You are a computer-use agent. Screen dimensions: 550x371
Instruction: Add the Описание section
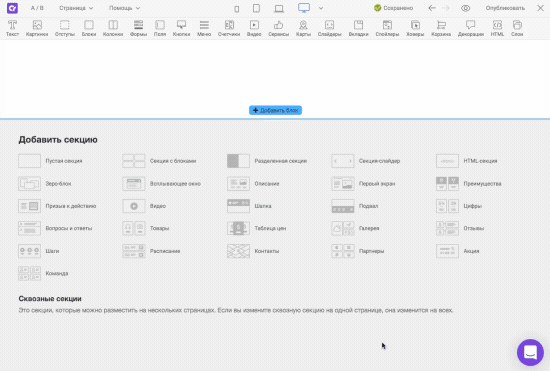tap(253, 184)
